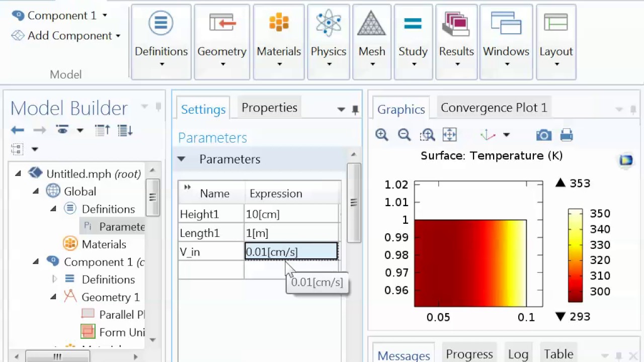Open the Settings panel options dropdown
644x362 pixels.
click(341, 110)
